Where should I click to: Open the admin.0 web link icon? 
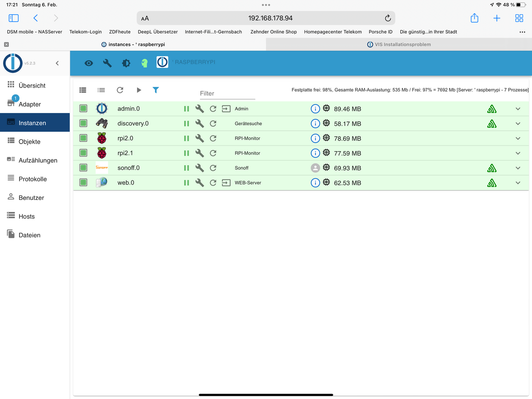(226, 109)
